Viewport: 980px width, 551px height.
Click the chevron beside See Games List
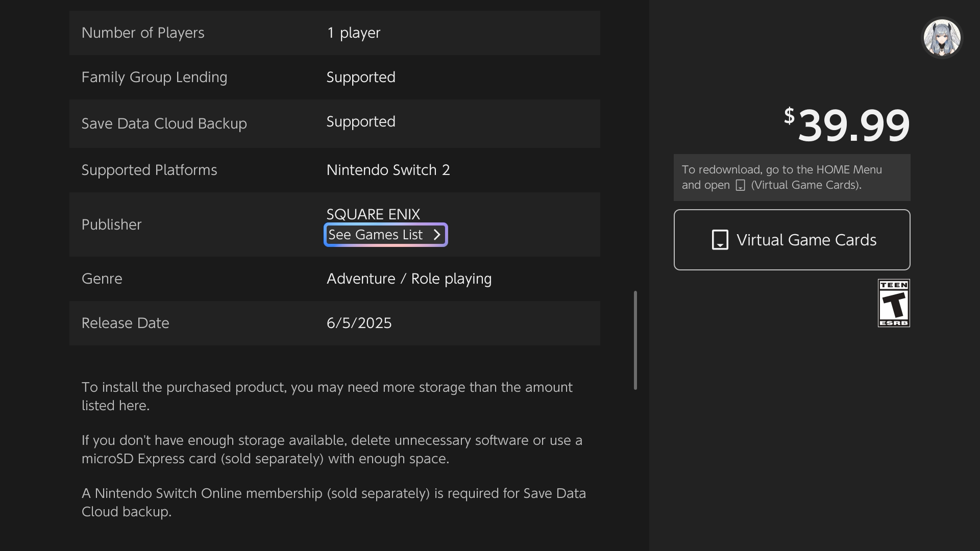tap(437, 235)
